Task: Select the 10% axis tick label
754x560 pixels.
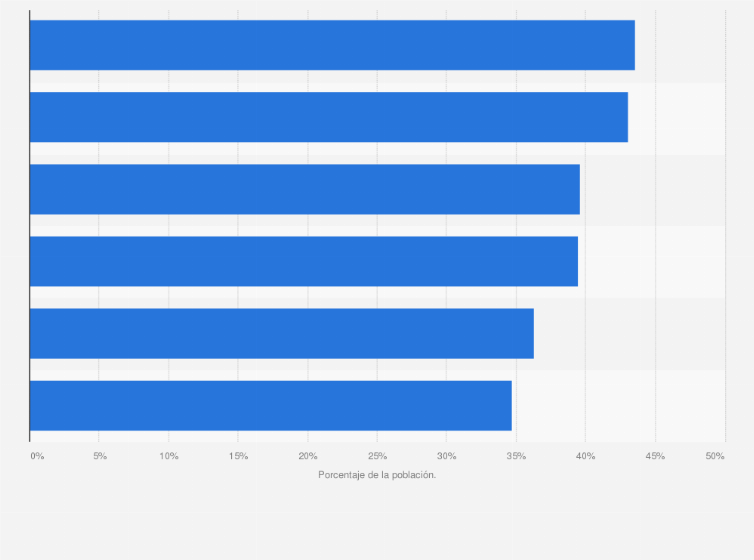Action: coord(169,456)
